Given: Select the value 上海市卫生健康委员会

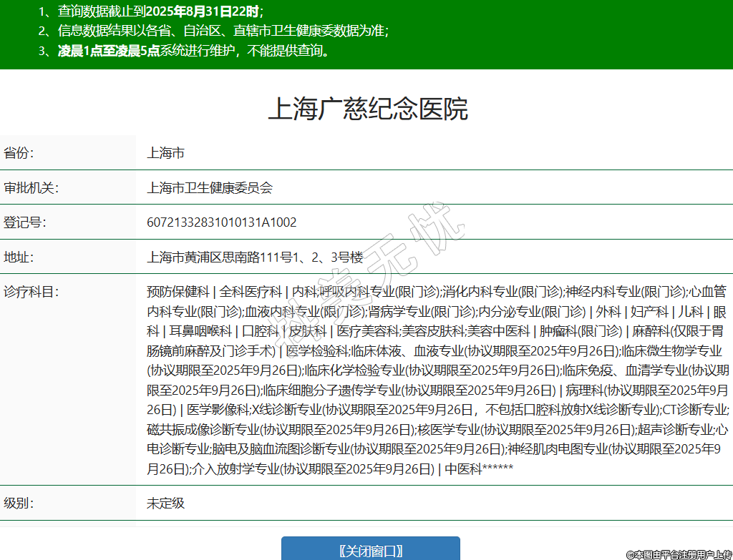Looking at the screenshot, I should [x=210, y=188].
